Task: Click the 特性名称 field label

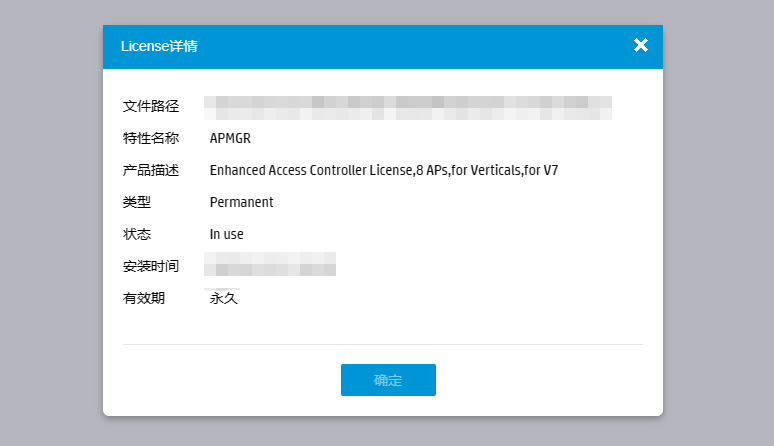Action: [x=150, y=138]
